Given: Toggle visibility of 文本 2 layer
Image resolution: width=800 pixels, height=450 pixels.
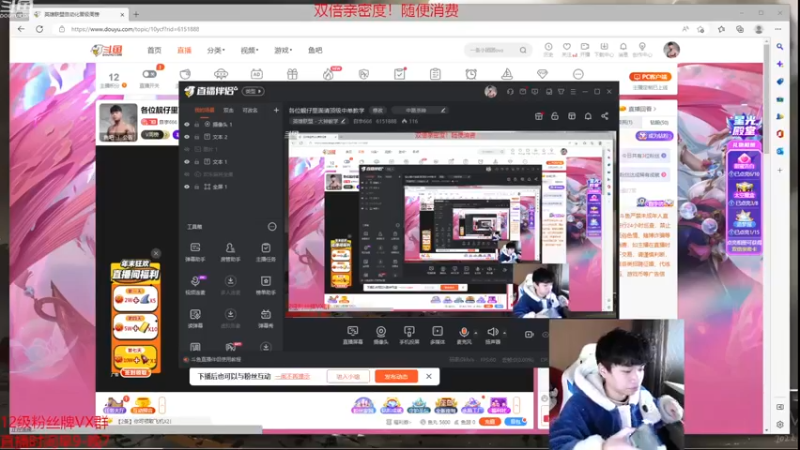Looking at the screenshot, I should tap(187, 137).
